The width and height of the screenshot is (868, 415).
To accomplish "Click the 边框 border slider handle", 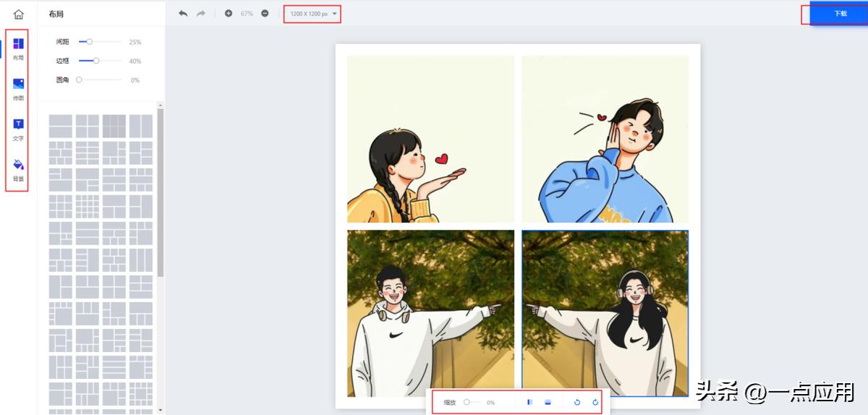I will [96, 61].
